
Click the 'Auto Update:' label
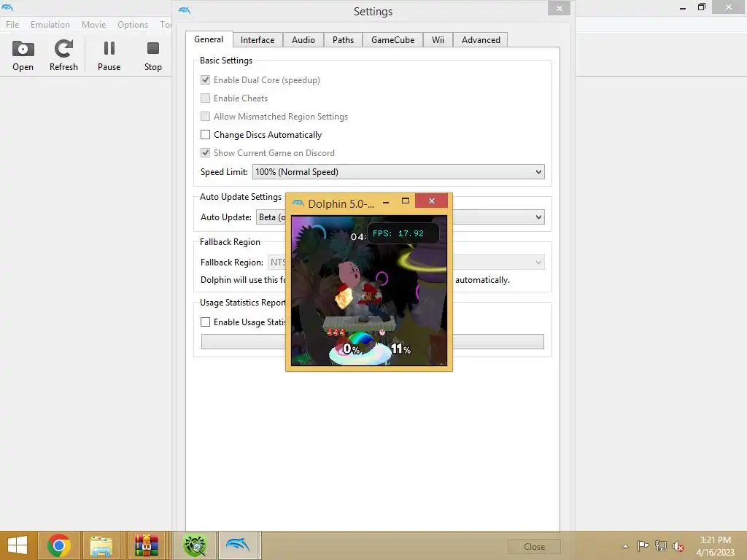click(226, 217)
